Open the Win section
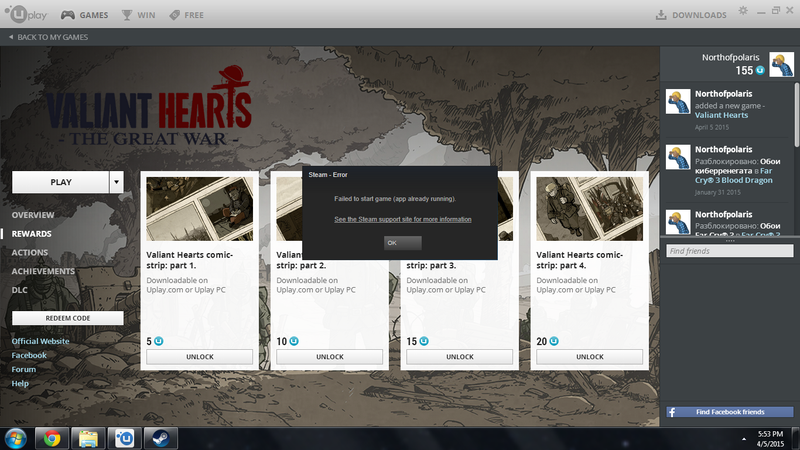Viewport: 800px width, 450px height. pos(138,15)
